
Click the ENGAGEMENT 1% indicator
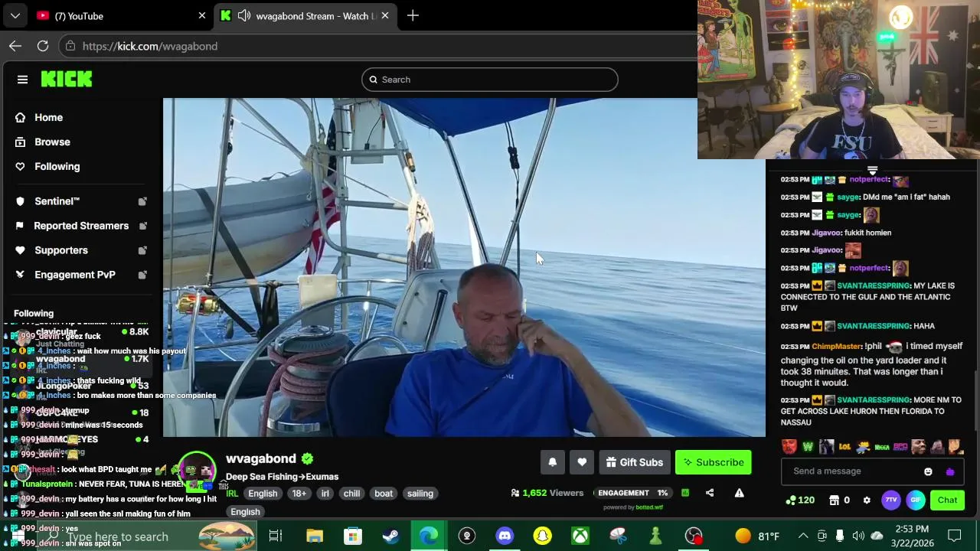click(x=633, y=493)
